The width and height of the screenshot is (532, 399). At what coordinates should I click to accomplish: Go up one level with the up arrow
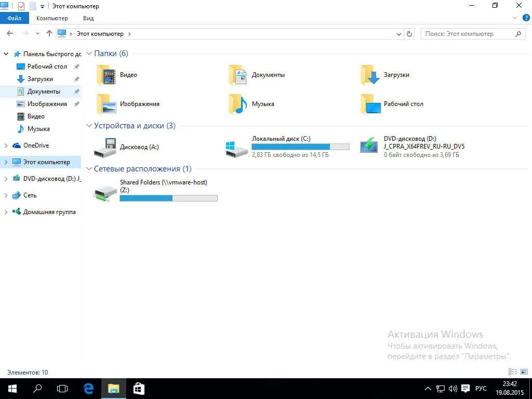coord(49,33)
